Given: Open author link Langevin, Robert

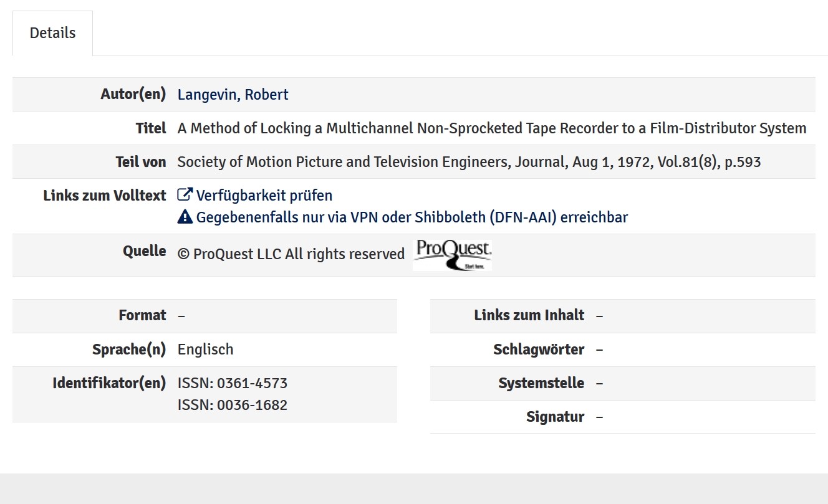Looking at the screenshot, I should [x=233, y=95].
